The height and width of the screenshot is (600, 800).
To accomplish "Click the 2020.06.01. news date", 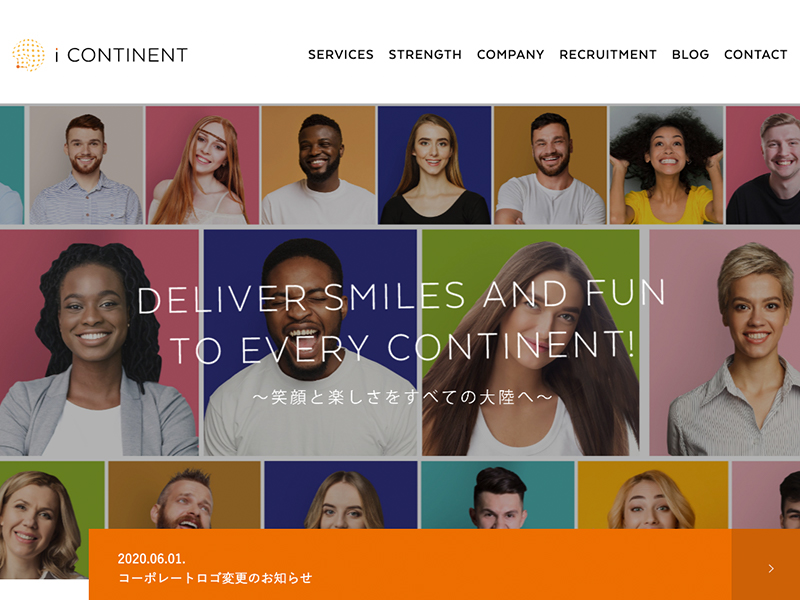I will click(x=152, y=559).
